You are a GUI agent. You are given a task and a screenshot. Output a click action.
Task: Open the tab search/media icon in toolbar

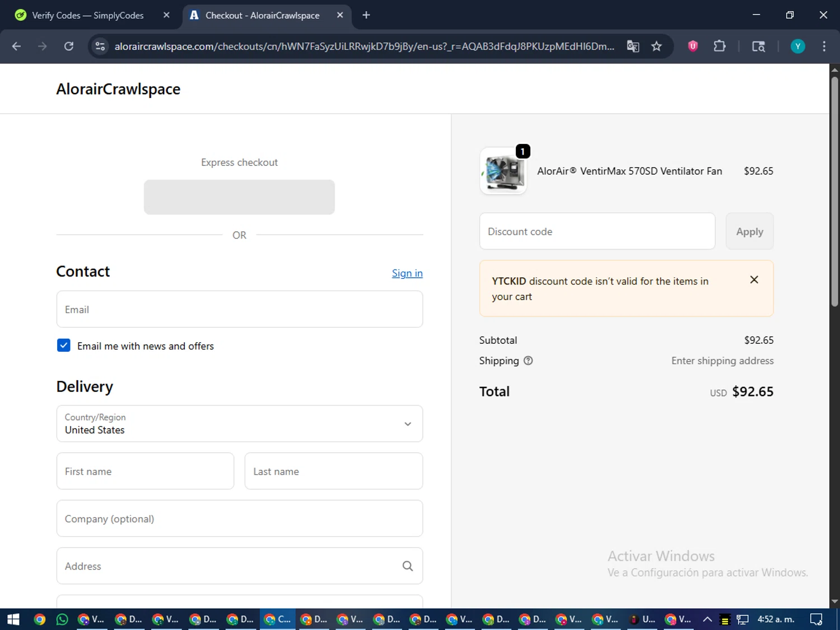758,46
